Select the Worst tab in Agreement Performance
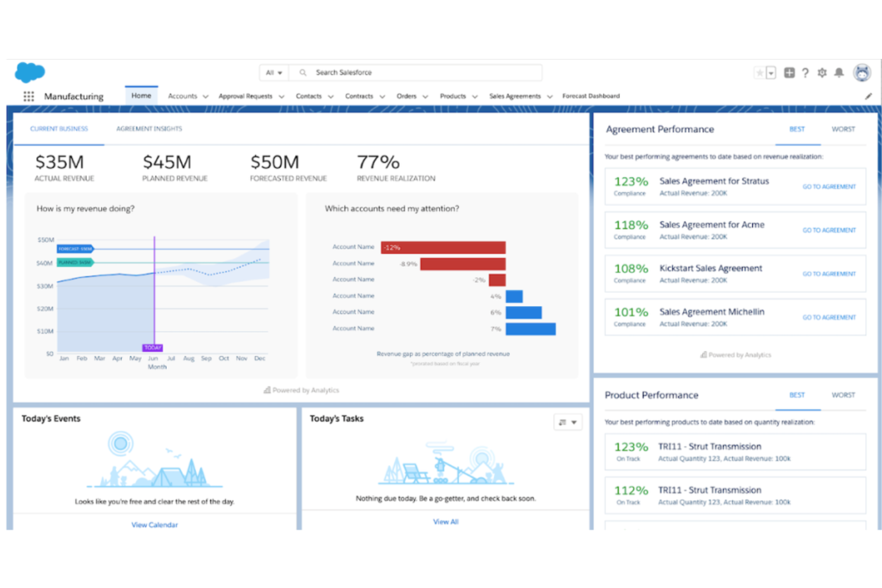Viewport: 882px width, 588px height. [x=843, y=129]
